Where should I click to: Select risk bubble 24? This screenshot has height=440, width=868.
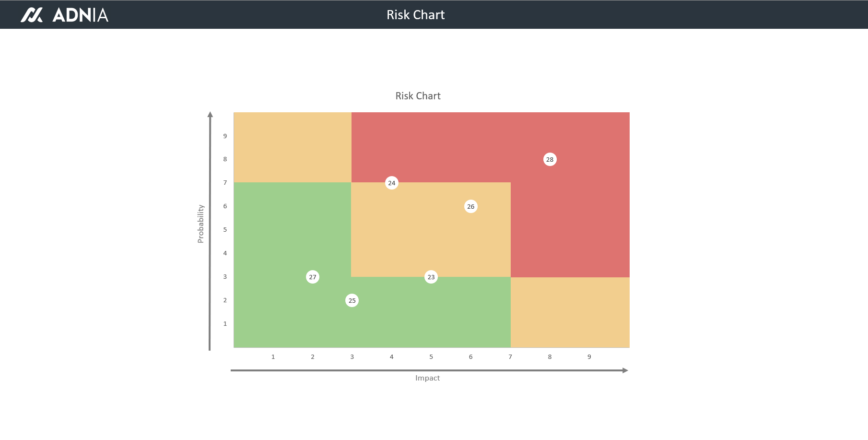pyautogui.click(x=392, y=183)
